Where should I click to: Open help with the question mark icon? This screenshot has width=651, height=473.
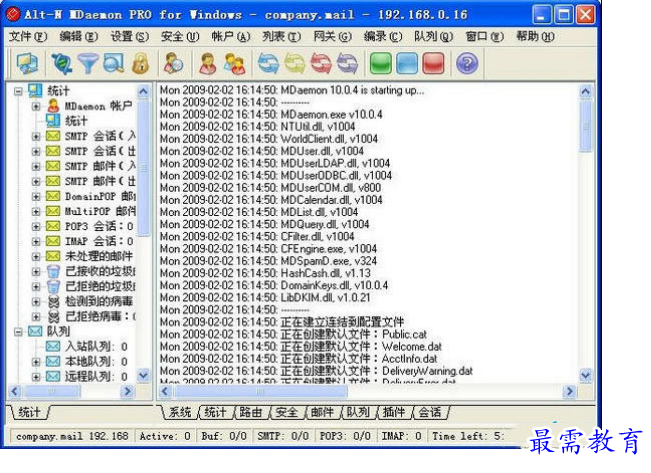(467, 64)
